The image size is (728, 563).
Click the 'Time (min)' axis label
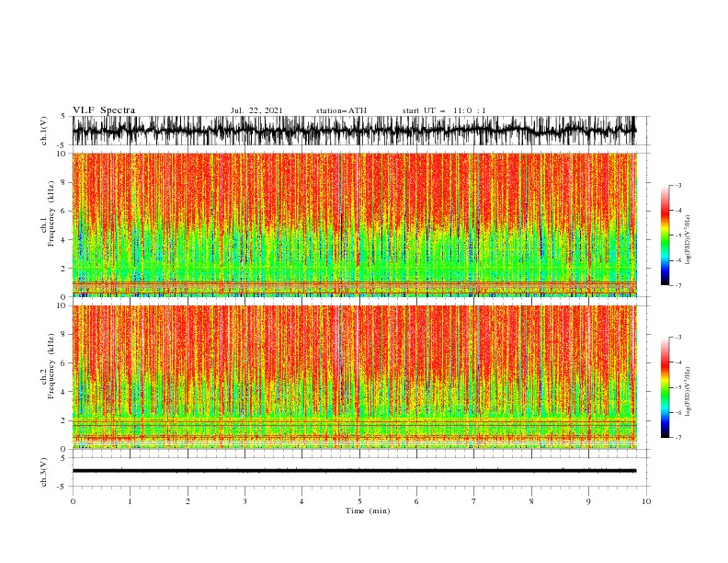[x=368, y=511]
